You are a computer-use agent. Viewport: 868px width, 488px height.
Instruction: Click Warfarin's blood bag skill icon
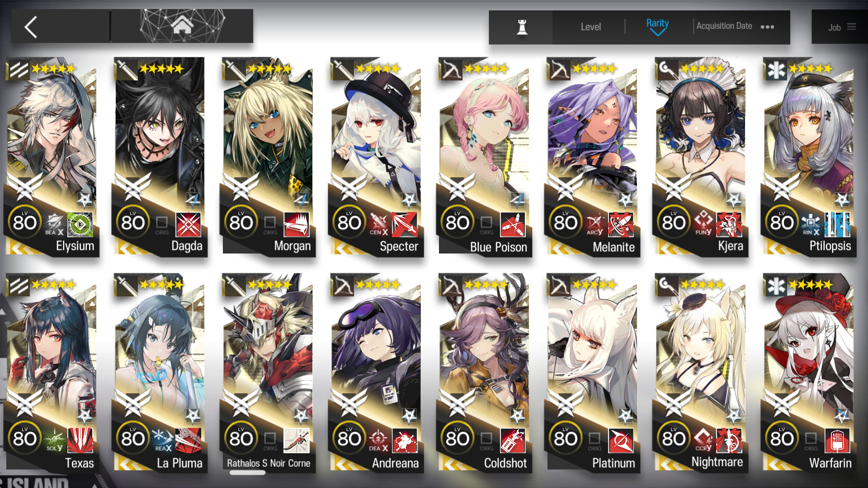(837, 441)
